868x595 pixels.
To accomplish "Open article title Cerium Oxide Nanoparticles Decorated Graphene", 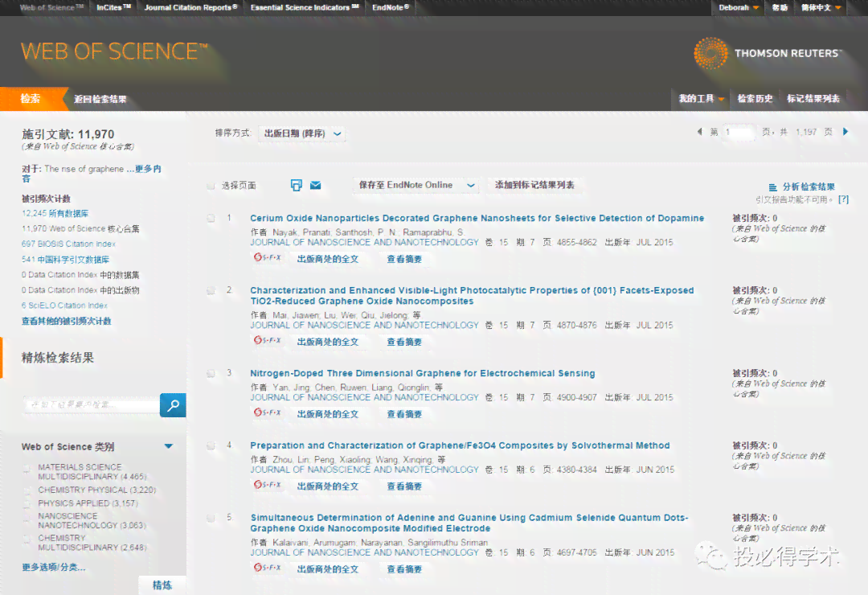I will (x=477, y=218).
